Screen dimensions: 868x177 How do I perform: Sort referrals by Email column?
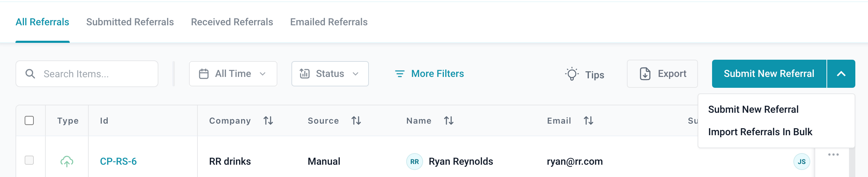(x=588, y=121)
